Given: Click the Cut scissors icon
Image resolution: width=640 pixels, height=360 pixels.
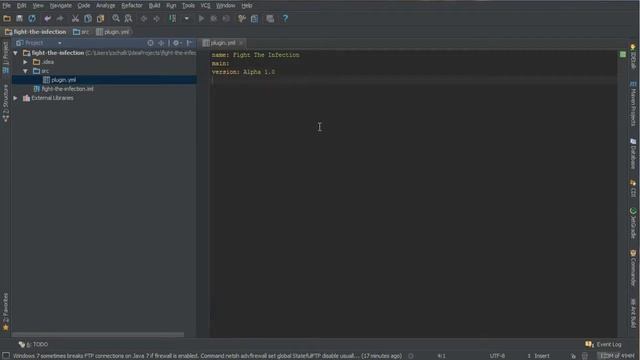Looking at the screenshot, I should click(x=75, y=18).
